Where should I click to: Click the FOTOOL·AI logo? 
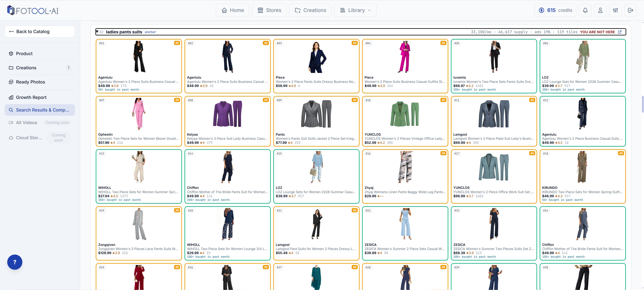point(32,10)
